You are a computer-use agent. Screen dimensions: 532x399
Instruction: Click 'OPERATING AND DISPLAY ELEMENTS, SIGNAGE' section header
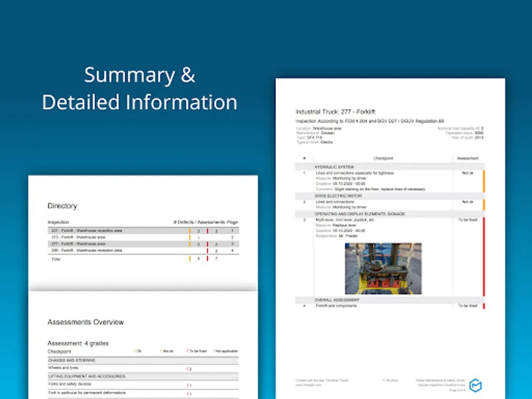[x=390, y=214]
